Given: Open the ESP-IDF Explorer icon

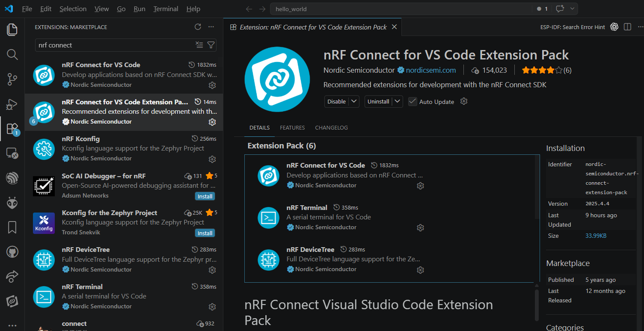Looking at the screenshot, I should (x=12, y=178).
